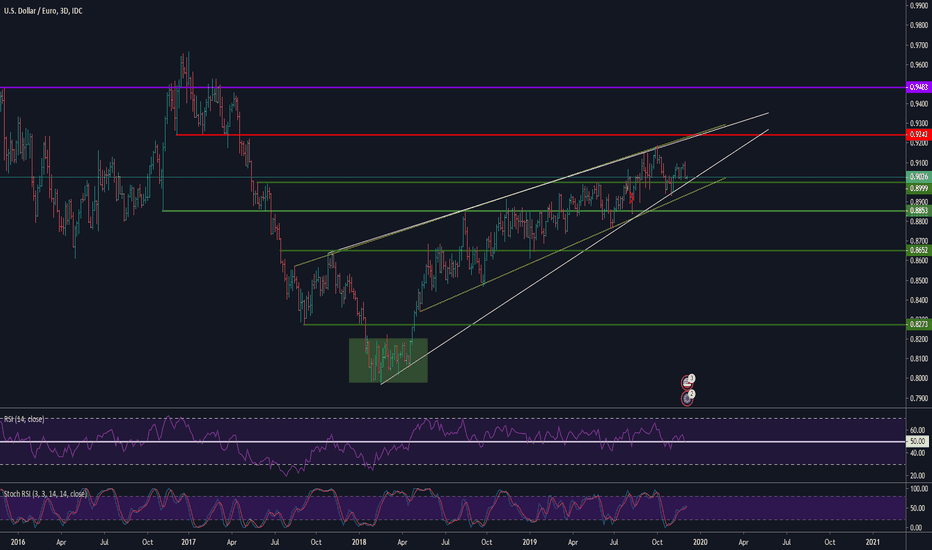The image size is (932, 550).
Task: Click the current price 0.9026 label
Action: [x=918, y=178]
